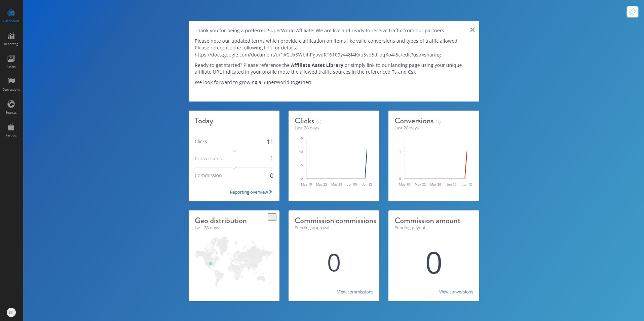Viewport: 644px width, 321px height.
Task: Click the Clicks chart for last 28 days
Action: tap(336, 162)
